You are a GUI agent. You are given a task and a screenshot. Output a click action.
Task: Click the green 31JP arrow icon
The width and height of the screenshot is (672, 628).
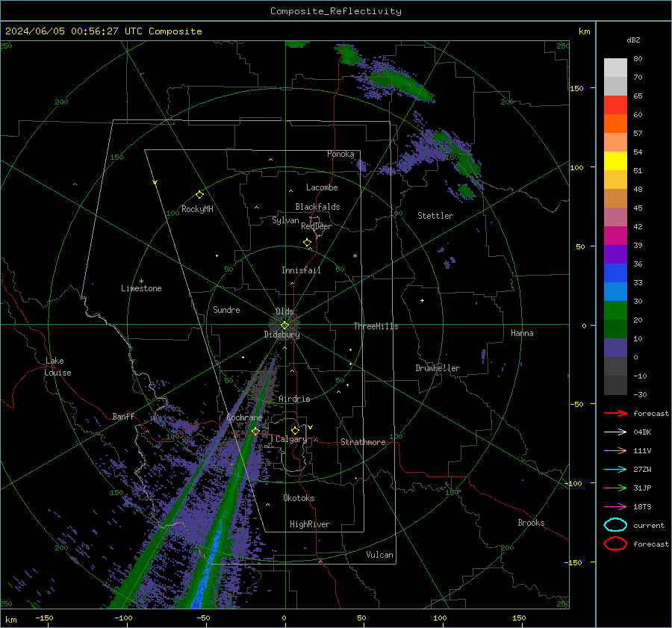coord(615,488)
